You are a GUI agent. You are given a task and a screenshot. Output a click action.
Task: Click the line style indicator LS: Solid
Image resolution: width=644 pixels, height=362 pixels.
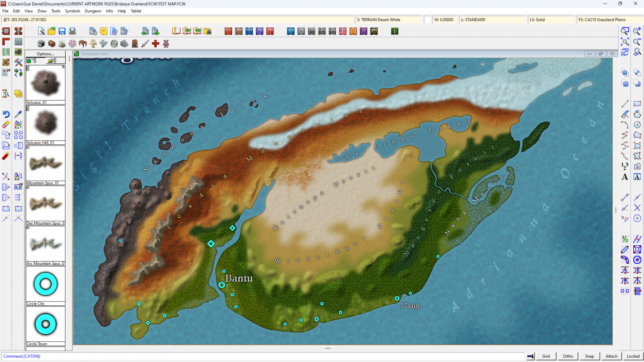tap(551, 20)
